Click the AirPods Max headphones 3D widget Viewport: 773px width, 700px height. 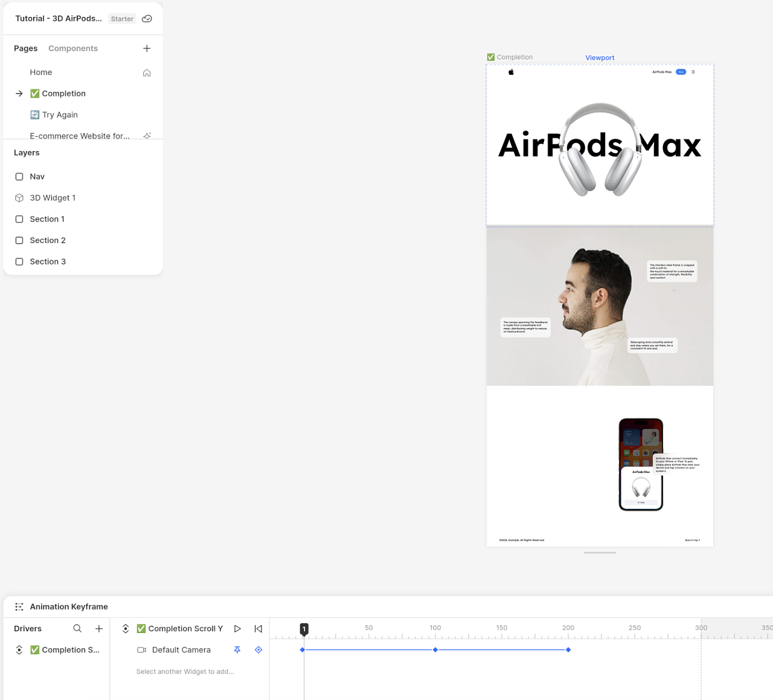click(600, 149)
